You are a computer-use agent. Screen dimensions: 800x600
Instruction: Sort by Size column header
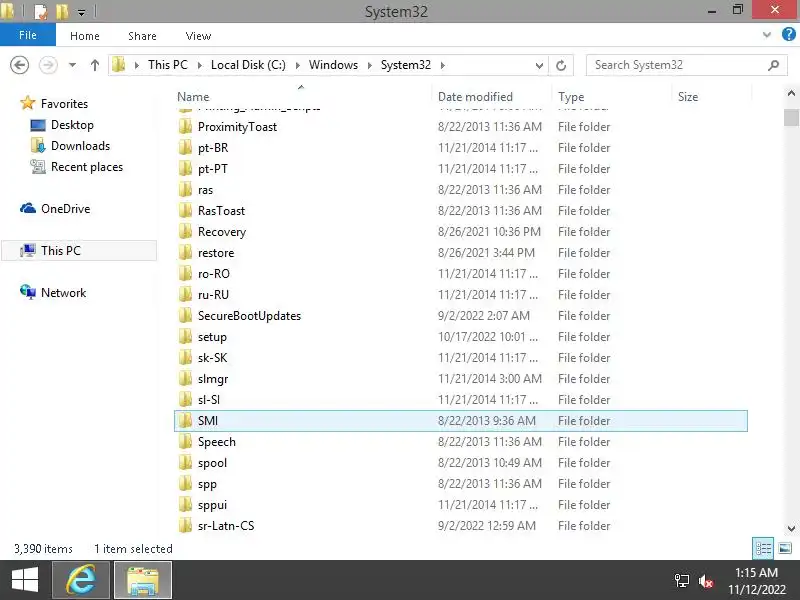pos(712,96)
